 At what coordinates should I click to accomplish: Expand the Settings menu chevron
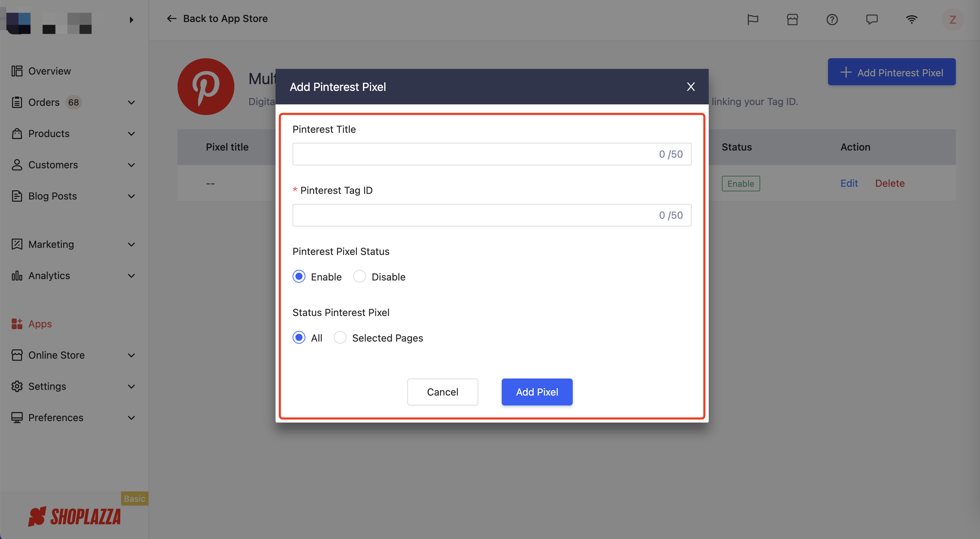tap(131, 386)
